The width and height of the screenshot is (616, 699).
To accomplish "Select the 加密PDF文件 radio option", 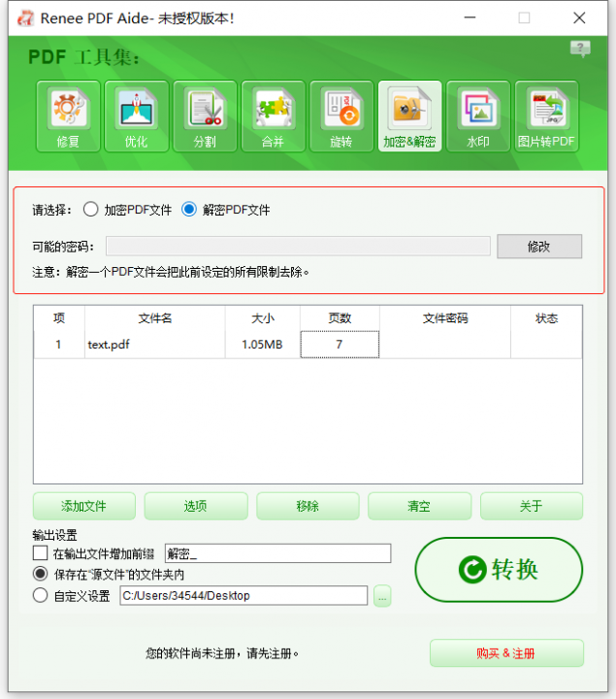I will (91, 209).
